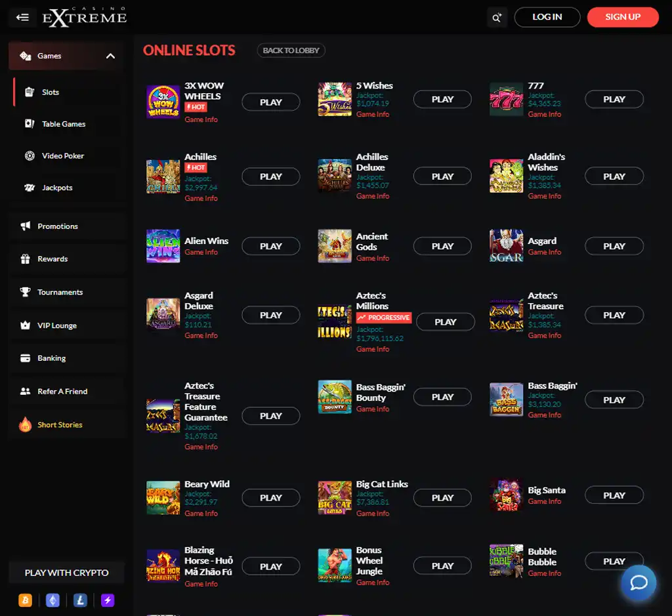This screenshot has height=616, width=672.
Task: Open Game Info for Bass Baggin' Bounty
Action: [x=373, y=409]
